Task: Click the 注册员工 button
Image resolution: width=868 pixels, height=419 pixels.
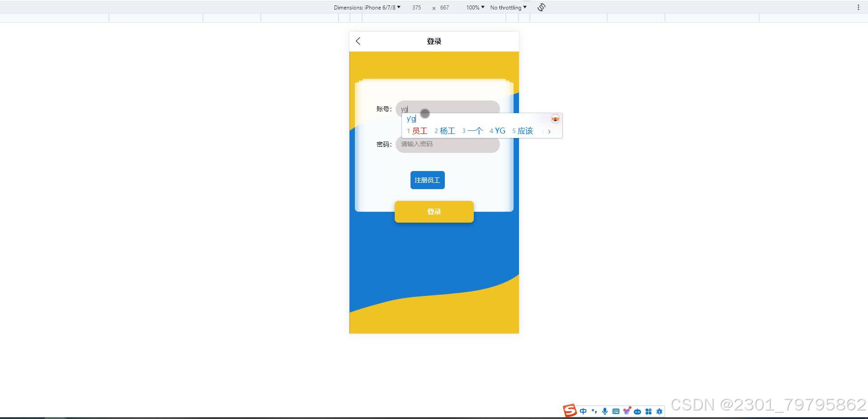Action: point(427,180)
